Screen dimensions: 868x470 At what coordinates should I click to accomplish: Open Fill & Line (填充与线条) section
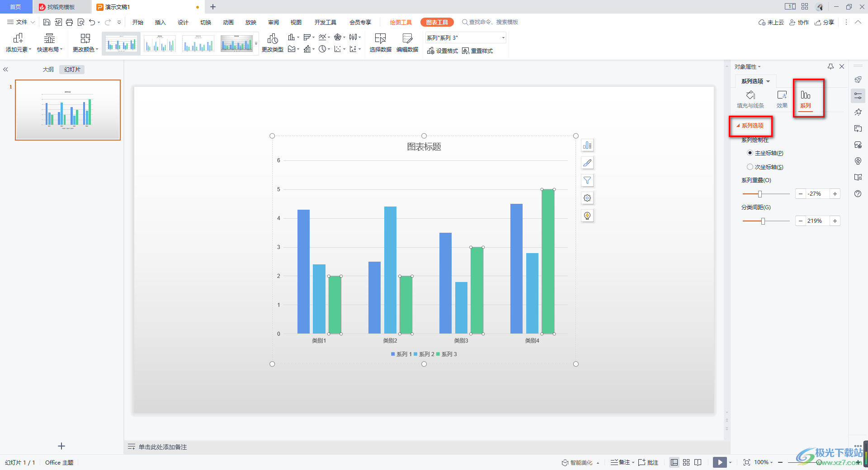(750, 99)
